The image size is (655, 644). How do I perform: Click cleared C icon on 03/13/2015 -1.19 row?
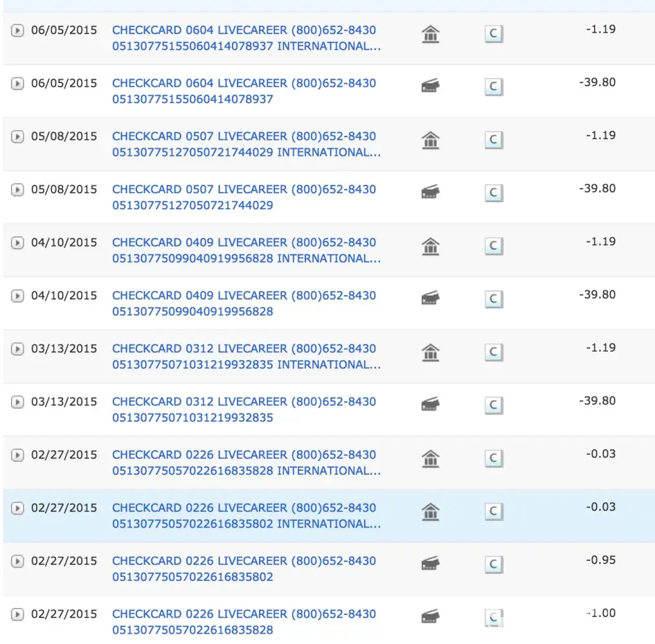pos(494,352)
